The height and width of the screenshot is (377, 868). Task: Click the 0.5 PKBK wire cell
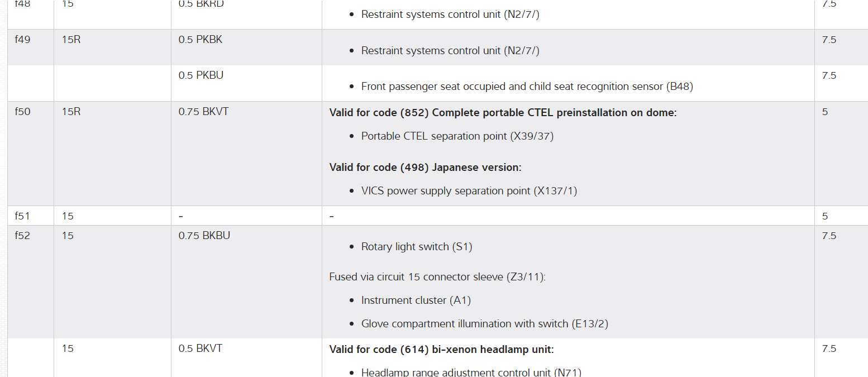pos(201,40)
